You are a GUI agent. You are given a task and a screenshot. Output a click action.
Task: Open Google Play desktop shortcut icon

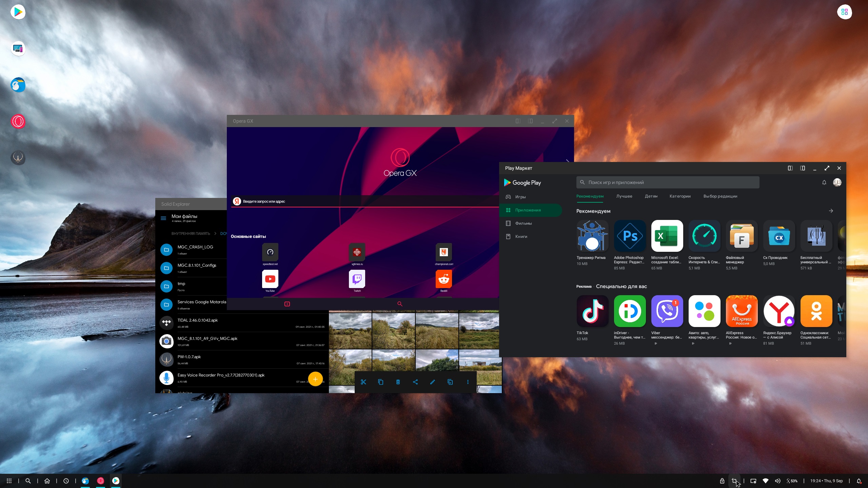[18, 12]
